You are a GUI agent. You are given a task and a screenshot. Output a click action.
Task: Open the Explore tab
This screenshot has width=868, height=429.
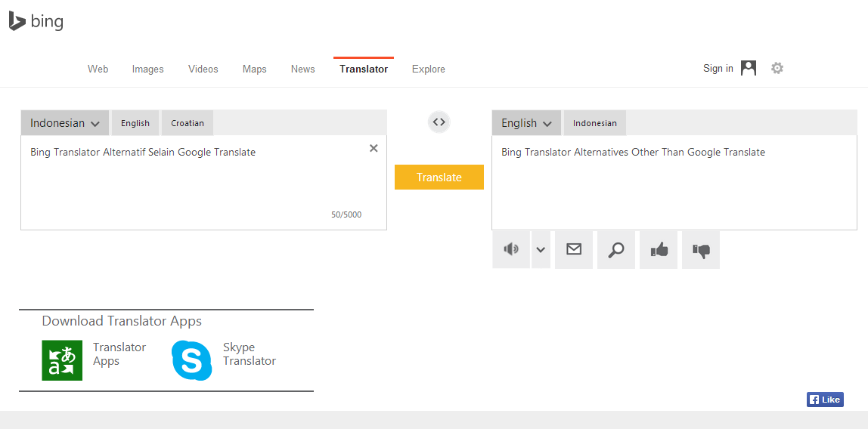click(429, 69)
